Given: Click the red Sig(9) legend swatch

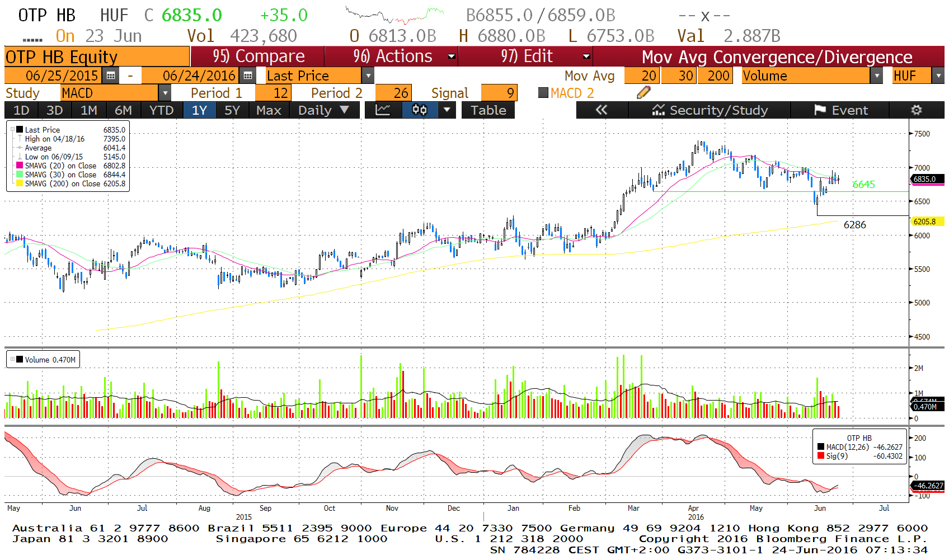Looking at the screenshot, I should [821, 456].
